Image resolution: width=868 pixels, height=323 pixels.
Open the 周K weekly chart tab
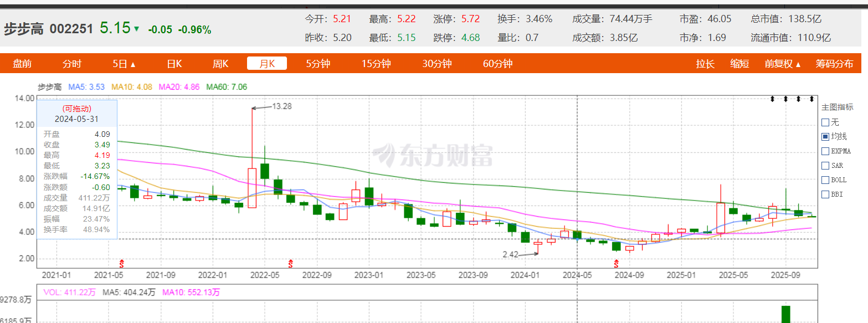coord(220,64)
